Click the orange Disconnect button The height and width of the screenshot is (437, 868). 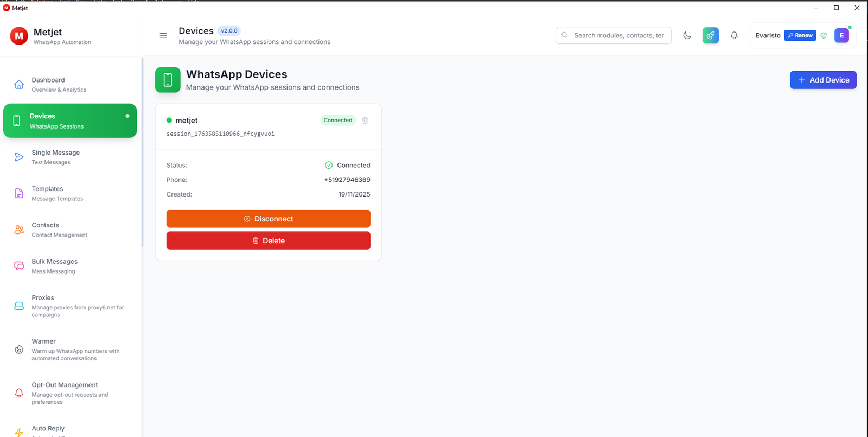(x=269, y=219)
